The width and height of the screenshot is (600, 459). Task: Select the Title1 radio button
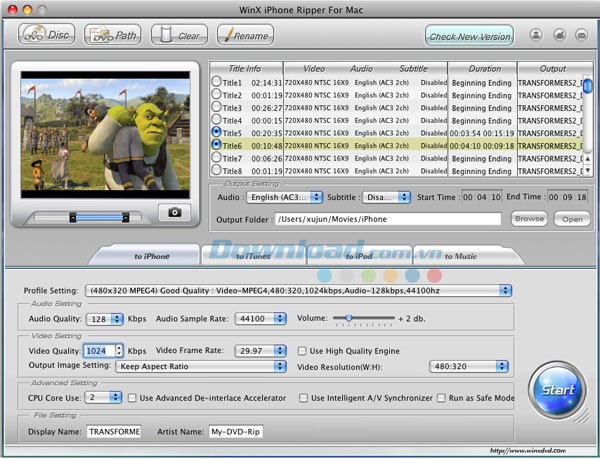click(217, 83)
